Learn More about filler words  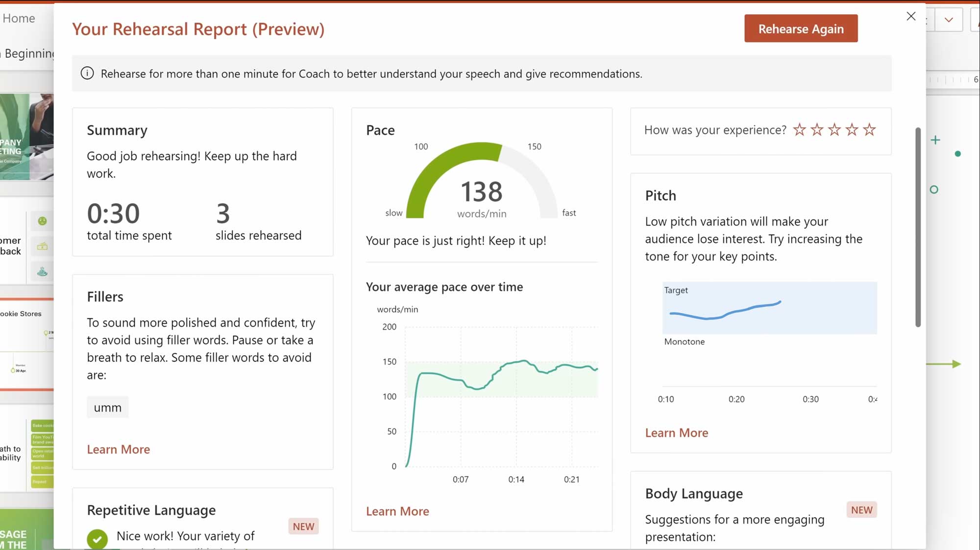click(x=118, y=449)
